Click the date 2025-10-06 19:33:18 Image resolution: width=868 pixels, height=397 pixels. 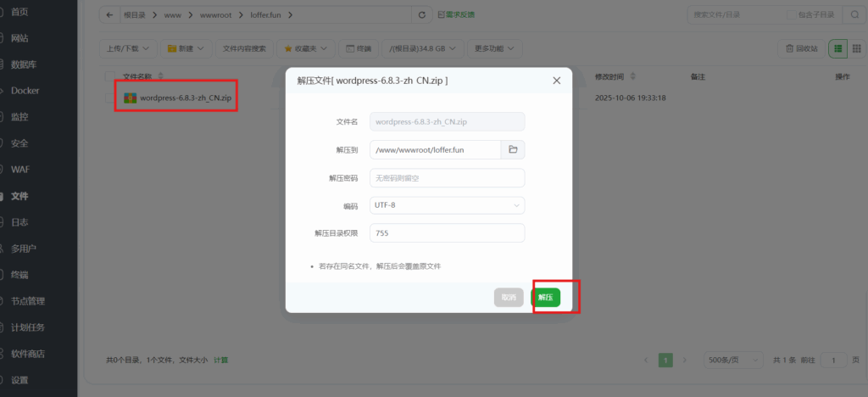(x=630, y=98)
